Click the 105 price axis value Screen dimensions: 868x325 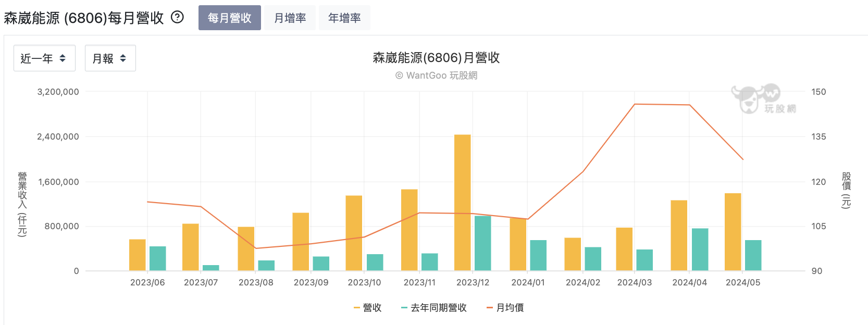[x=819, y=226]
